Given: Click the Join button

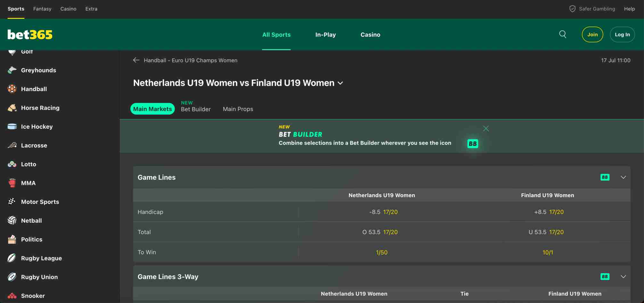Looking at the screenshot, I should point(592,35).
